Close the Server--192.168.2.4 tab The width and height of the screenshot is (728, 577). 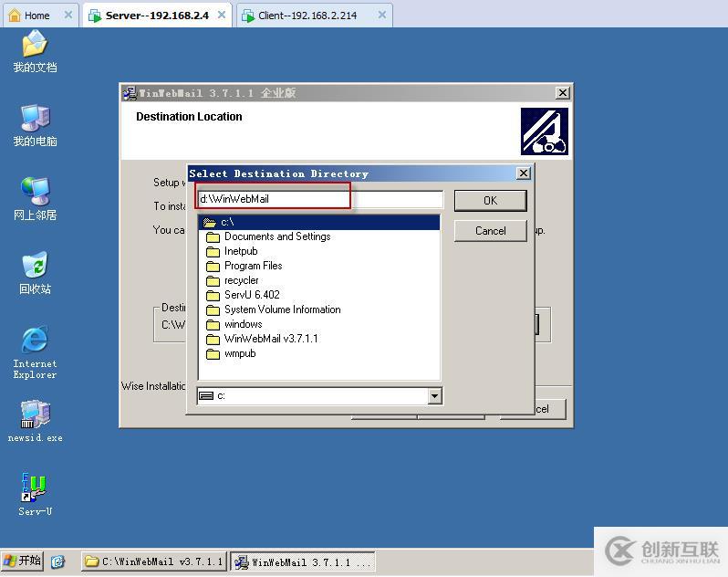[222, 15]
